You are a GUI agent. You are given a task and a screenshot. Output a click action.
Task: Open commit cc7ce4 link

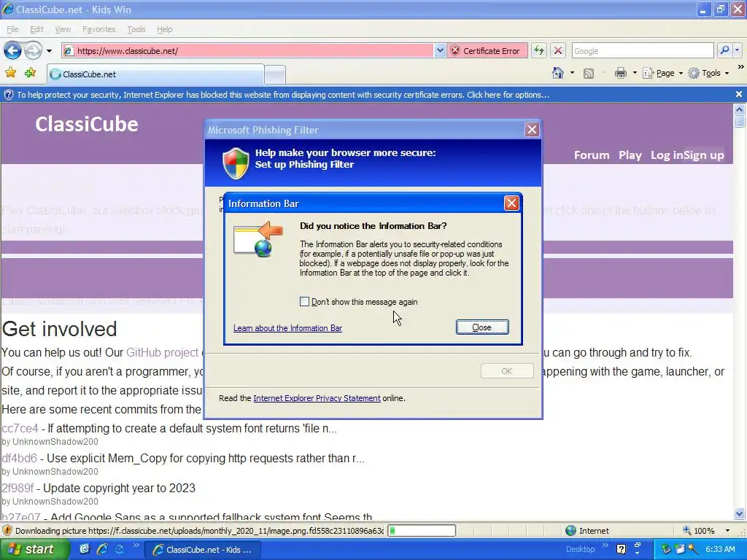pyautogui.click(x=20, y=428)
